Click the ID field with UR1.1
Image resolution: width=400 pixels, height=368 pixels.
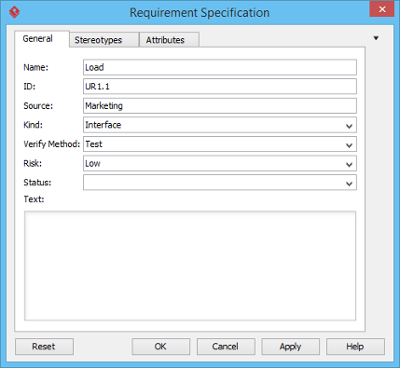[x=220, y=86]
